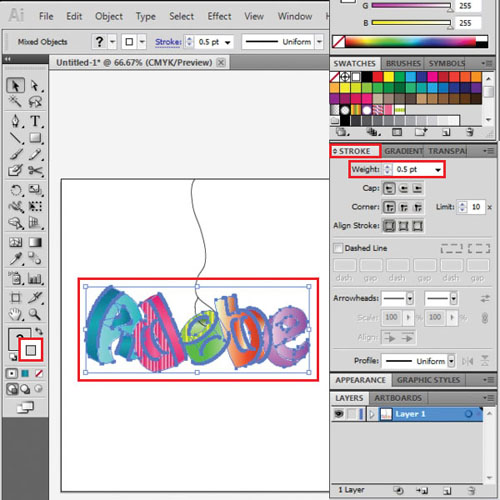Open the Object menu
Image resolution: width=500 pixels, height=500 pixels.
point(109,16)
